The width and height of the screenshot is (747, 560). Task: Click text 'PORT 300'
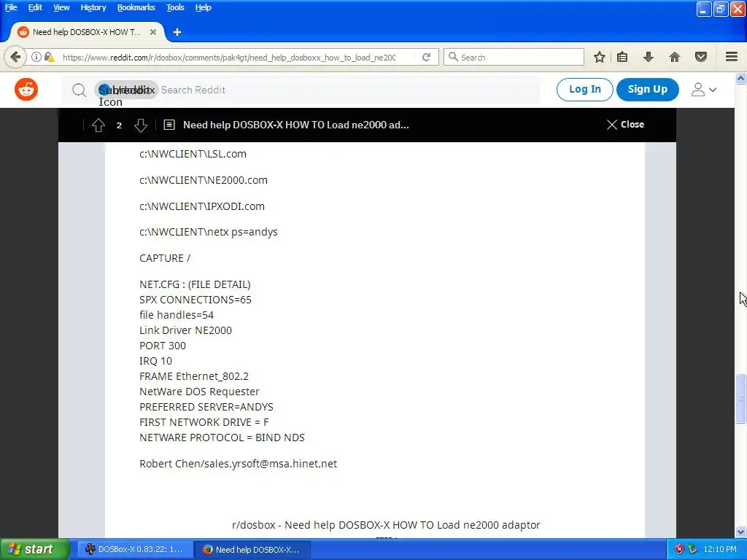[163, 345]
